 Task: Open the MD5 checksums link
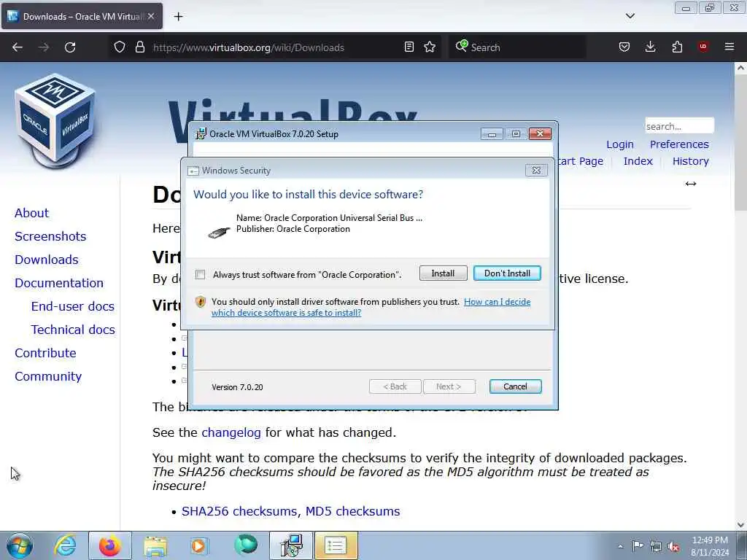(x=352, y=511)
